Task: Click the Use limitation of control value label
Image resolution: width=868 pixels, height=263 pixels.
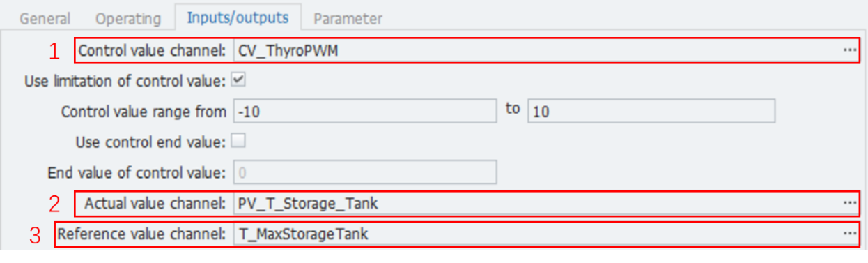Action: 125,81
